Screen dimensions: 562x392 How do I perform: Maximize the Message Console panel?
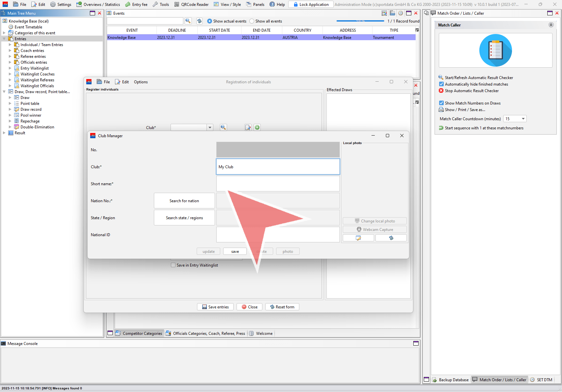click(x=416, y=343)
